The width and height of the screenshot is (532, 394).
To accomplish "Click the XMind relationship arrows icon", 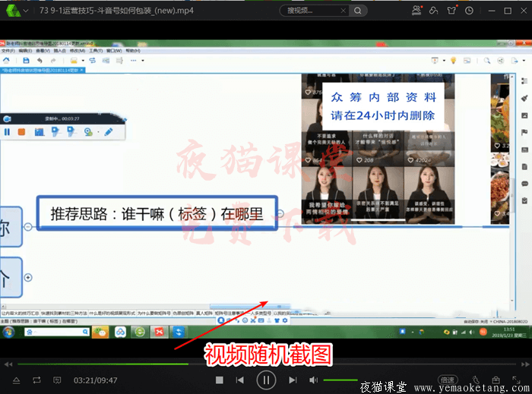I will pos(92,61).
